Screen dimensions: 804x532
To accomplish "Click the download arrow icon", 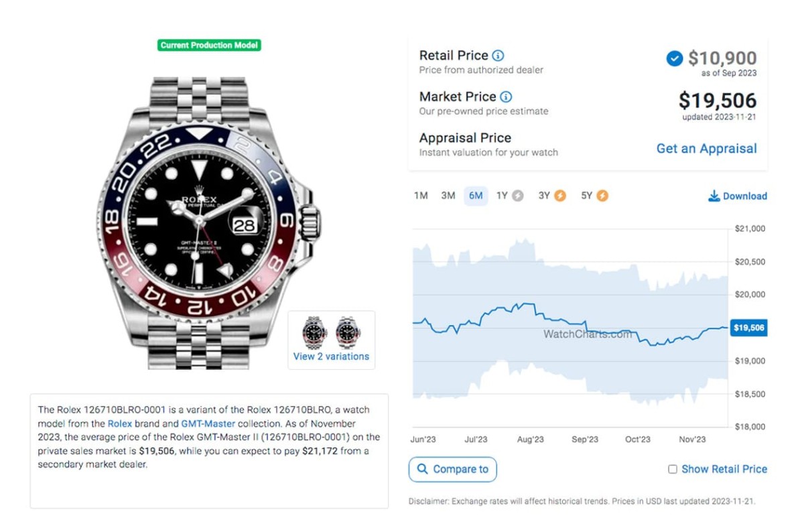I will tap(714, 196).
